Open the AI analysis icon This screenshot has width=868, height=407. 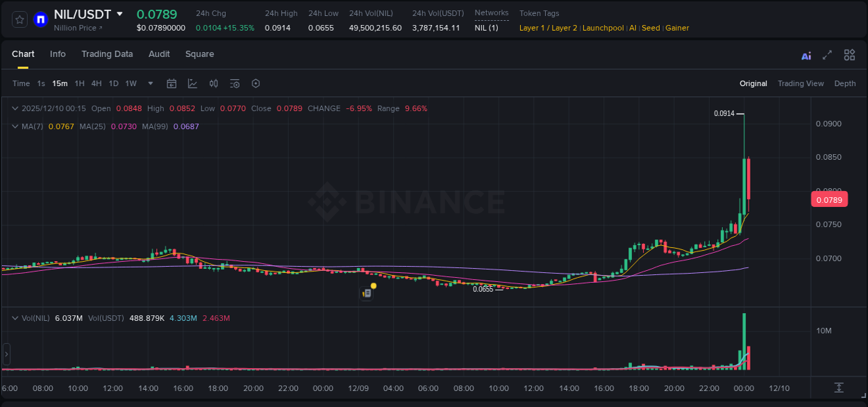806,55
